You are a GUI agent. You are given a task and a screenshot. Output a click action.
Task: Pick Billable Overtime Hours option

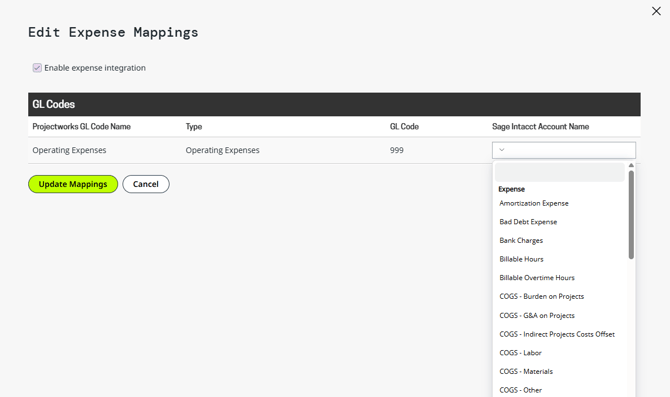(537, 278)
